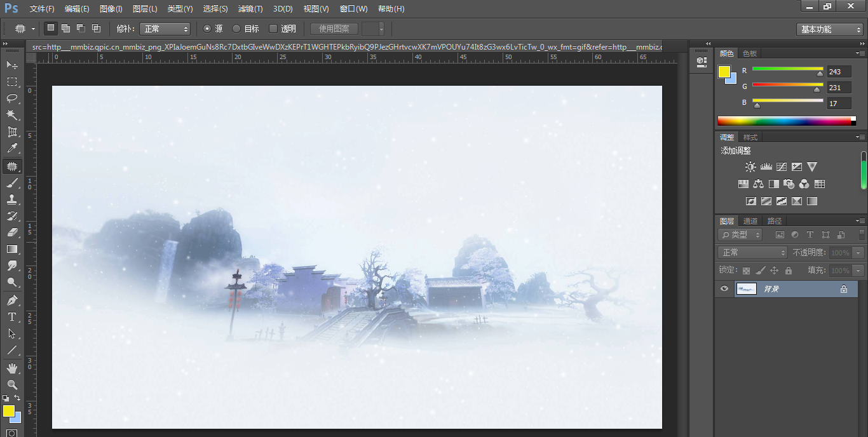Select the Horizontal Type tool
This screenshot has height=437, width=868.
(x=12, y=316)
